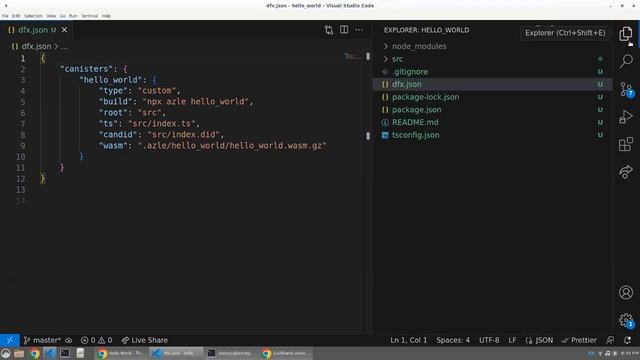This screenshot has height=360, width=640.
Task: Click the feedback icon in status bar
Action: [x=610, y=340]
